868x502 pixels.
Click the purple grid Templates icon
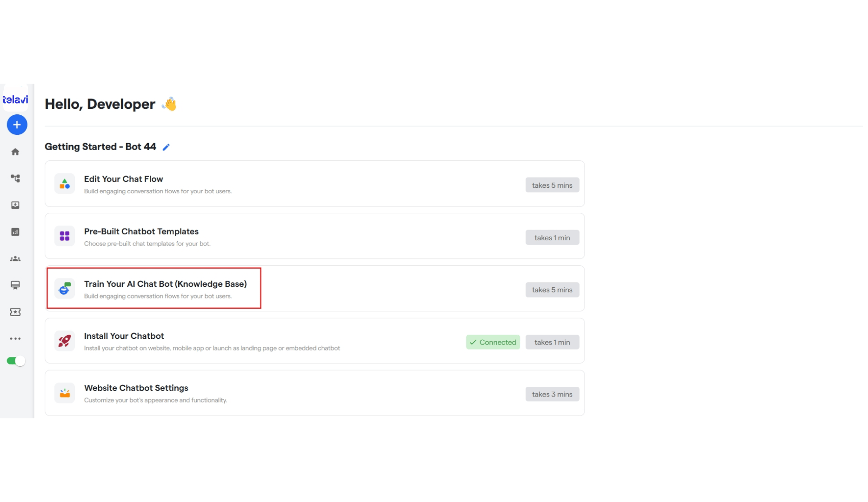coord(65,236)
